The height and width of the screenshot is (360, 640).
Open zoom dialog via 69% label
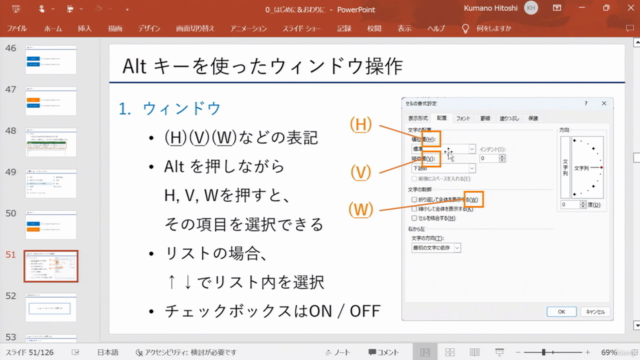point(609,352)
